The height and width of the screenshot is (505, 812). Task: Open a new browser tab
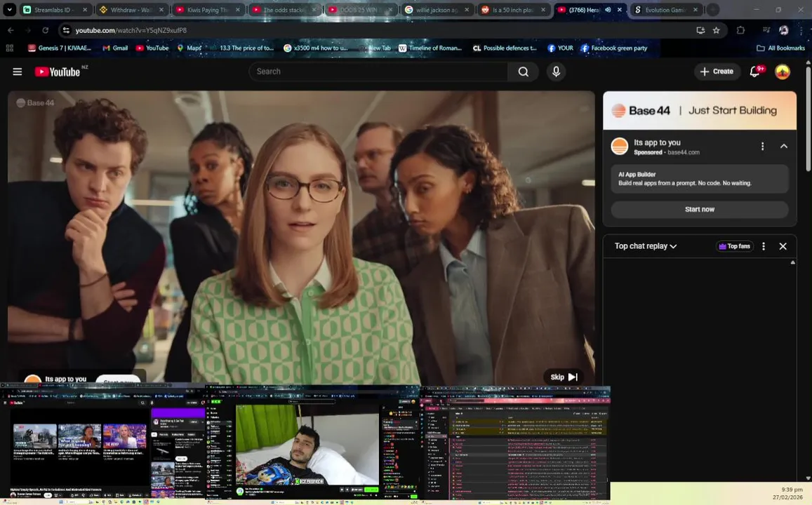(x=713, y=10)
